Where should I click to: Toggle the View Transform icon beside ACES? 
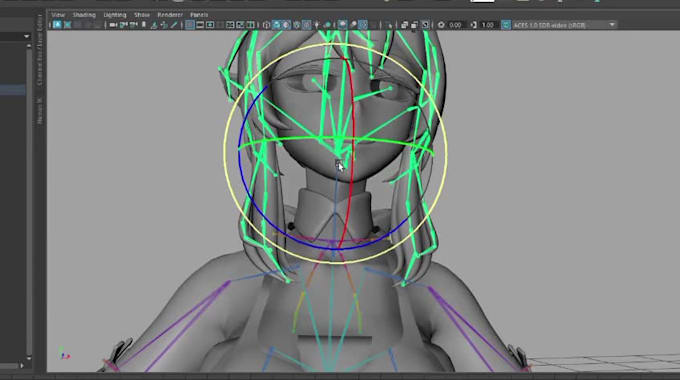506,25
